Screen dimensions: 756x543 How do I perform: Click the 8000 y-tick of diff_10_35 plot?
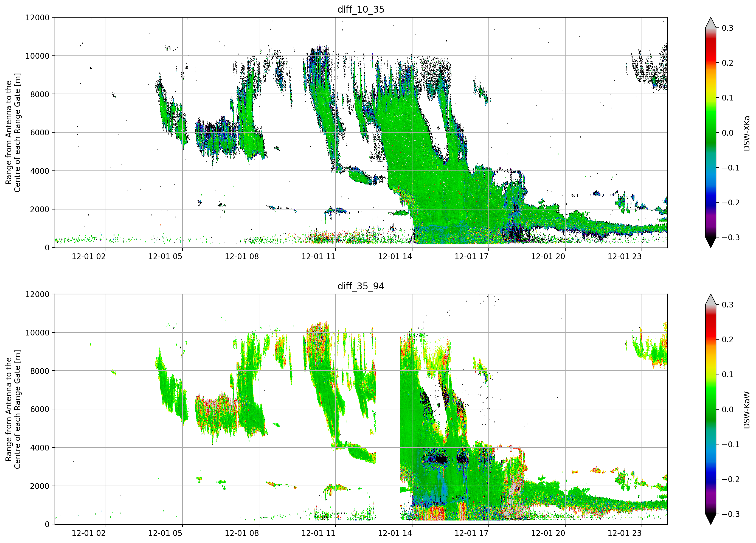(x=40, y=94)
